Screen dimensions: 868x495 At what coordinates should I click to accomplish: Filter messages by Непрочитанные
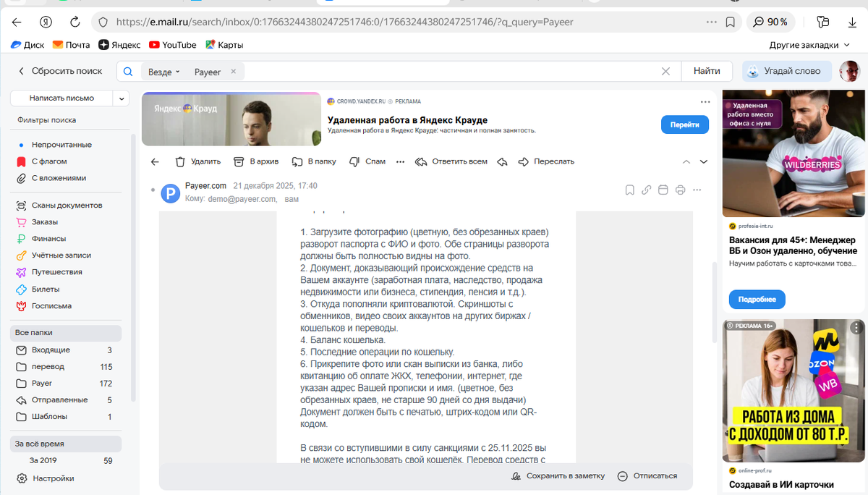click(x=63, y=144)
